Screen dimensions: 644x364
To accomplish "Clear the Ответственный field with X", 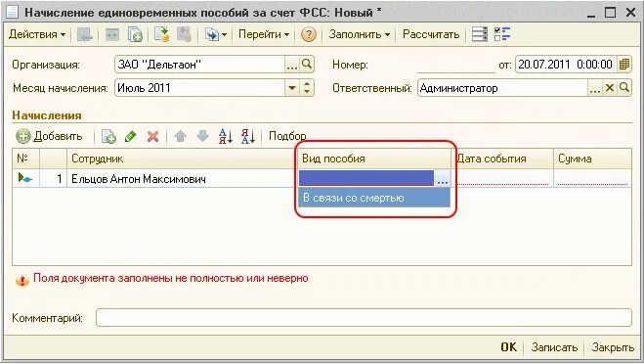I will tap(610, 88).
